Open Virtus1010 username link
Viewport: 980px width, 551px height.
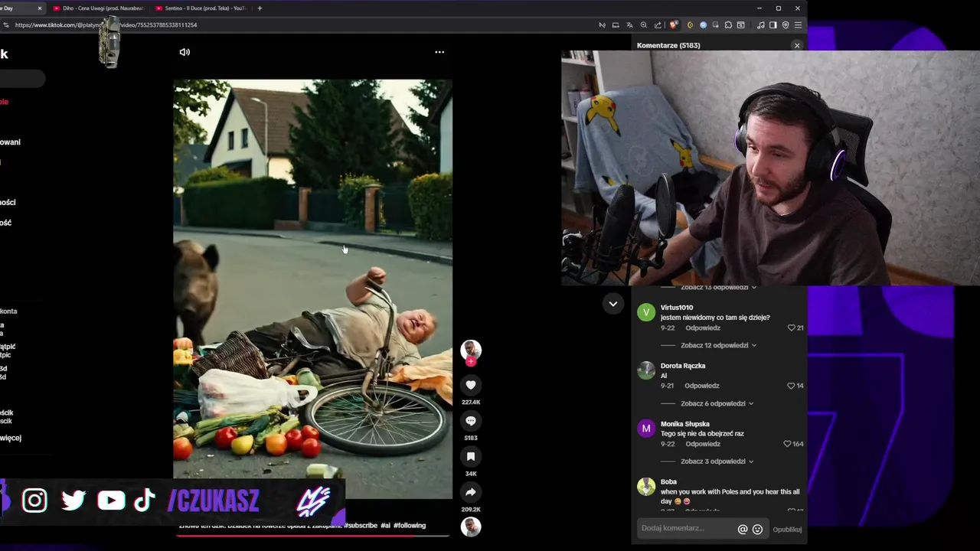coord(677,308)
